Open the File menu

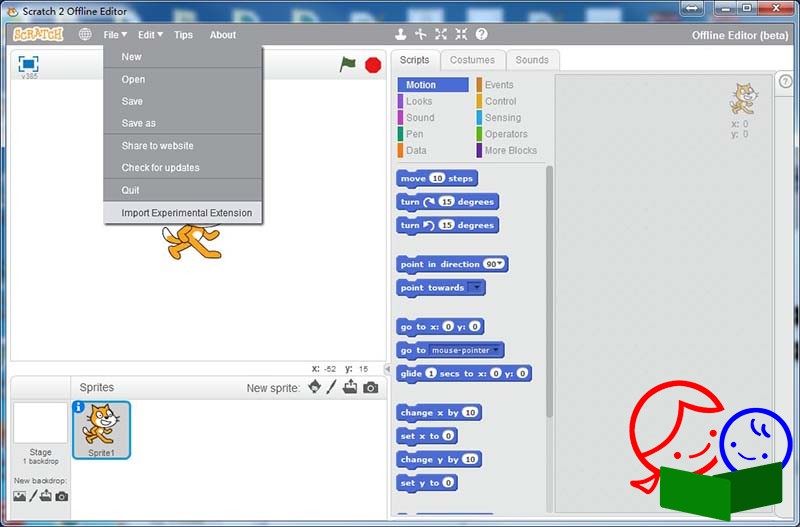coord(115,35)
